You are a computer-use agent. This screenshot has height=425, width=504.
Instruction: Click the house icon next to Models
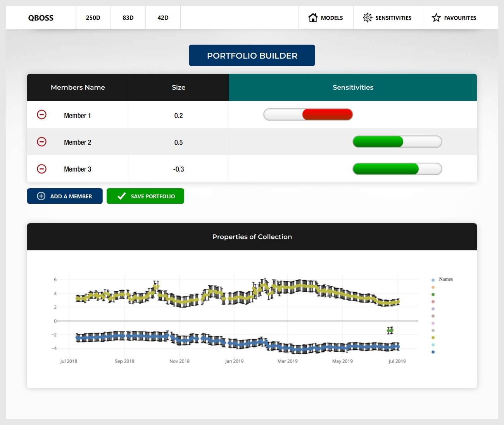313,17
